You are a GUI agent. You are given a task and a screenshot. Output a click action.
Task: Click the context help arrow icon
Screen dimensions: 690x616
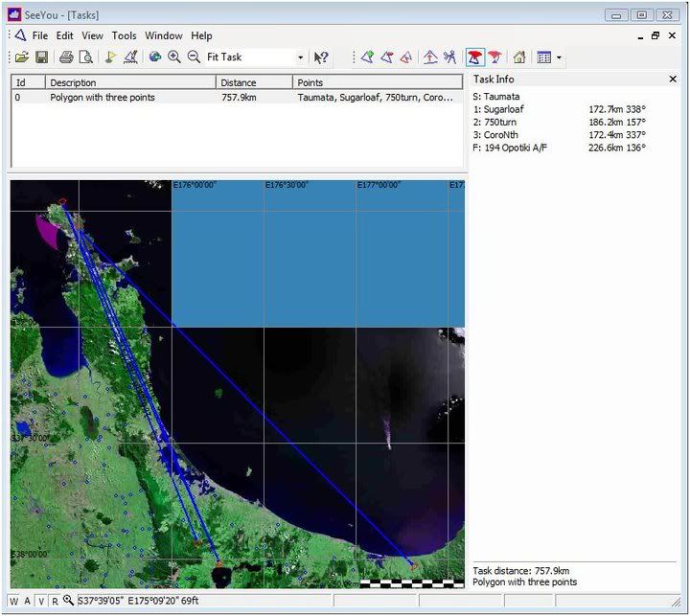(x=321, y=57)
